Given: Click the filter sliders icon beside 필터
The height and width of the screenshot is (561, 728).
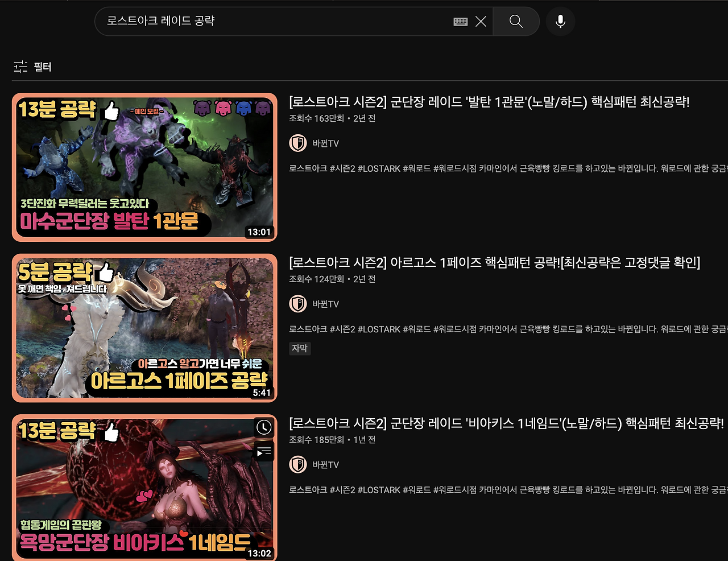Looking at the screenshot, I should 20,67.
